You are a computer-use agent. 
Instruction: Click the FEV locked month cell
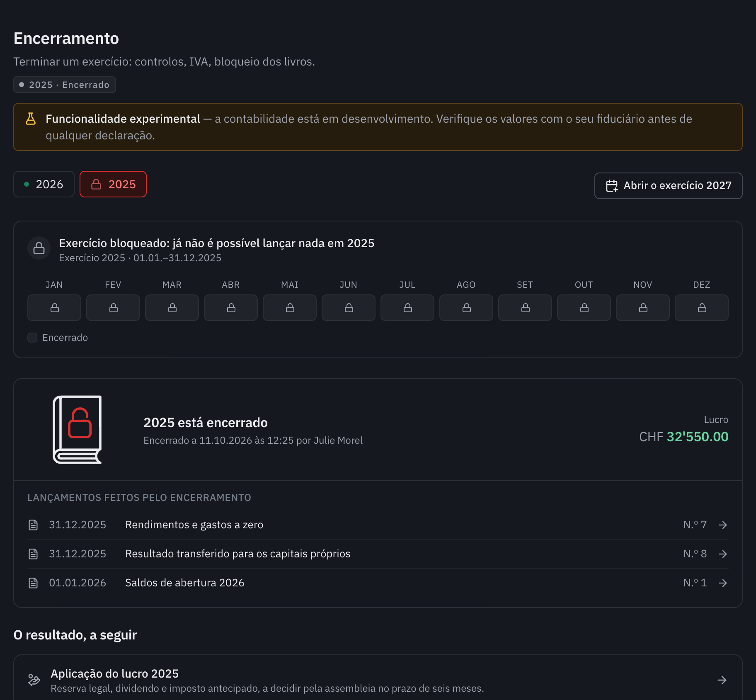[113, 308]
